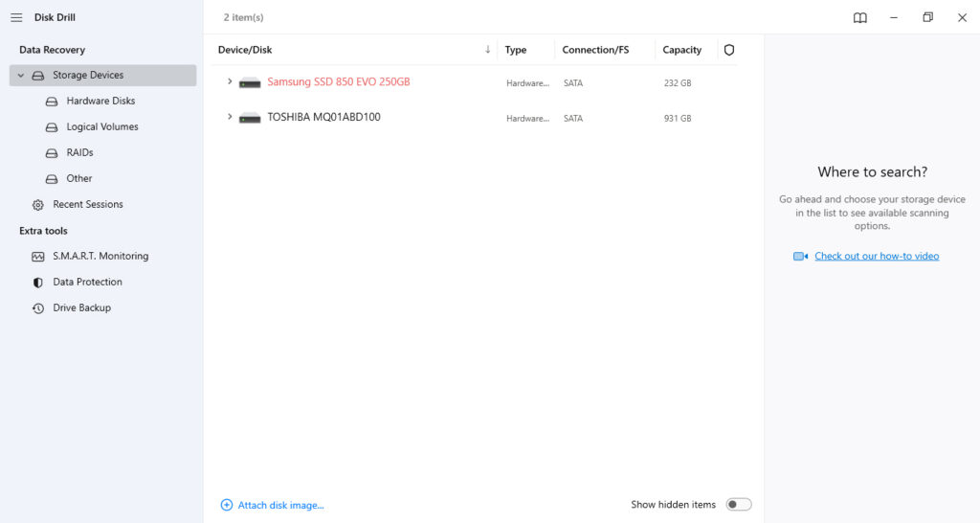Open the Check out our how-to video link
The height and width of the screenshot is (523, 980).
point(877,256)
